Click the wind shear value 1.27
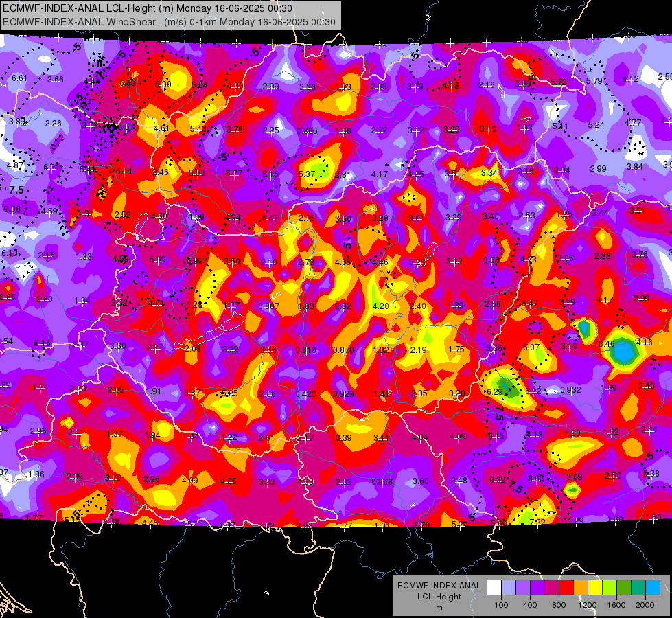This screenshot has width=672, height=618. pos(231,306)
